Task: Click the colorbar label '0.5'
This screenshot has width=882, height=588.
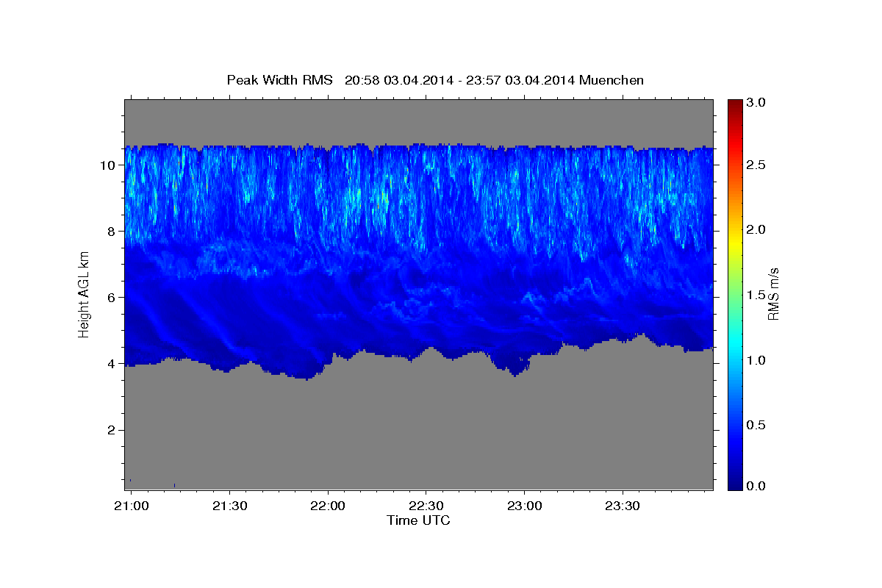Action: click(756, 425)
